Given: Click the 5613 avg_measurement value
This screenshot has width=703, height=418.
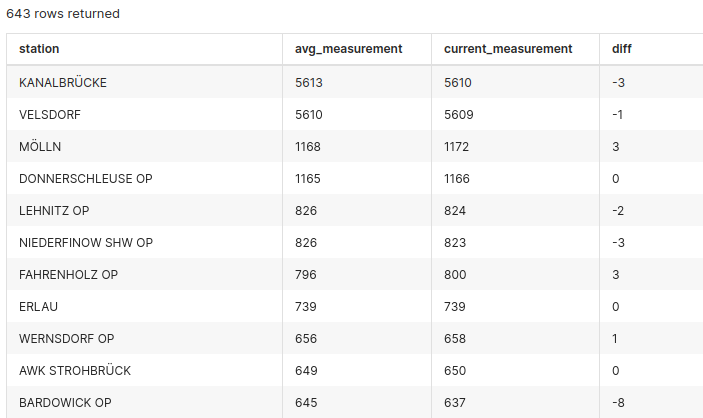Looking at the screenshot, I should (x=309, y=82).
